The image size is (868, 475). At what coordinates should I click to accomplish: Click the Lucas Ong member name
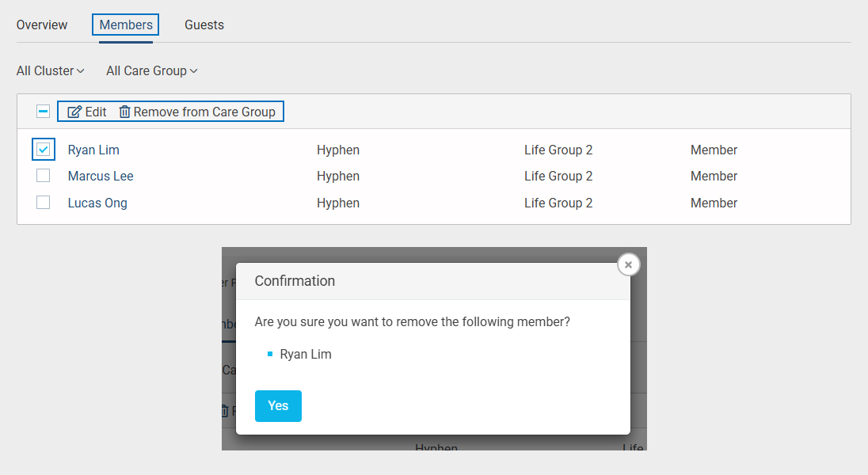click(97, 203)
